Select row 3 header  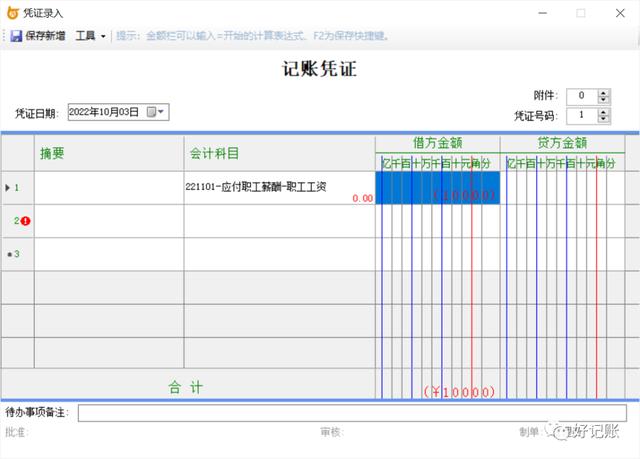click(18, 254)
